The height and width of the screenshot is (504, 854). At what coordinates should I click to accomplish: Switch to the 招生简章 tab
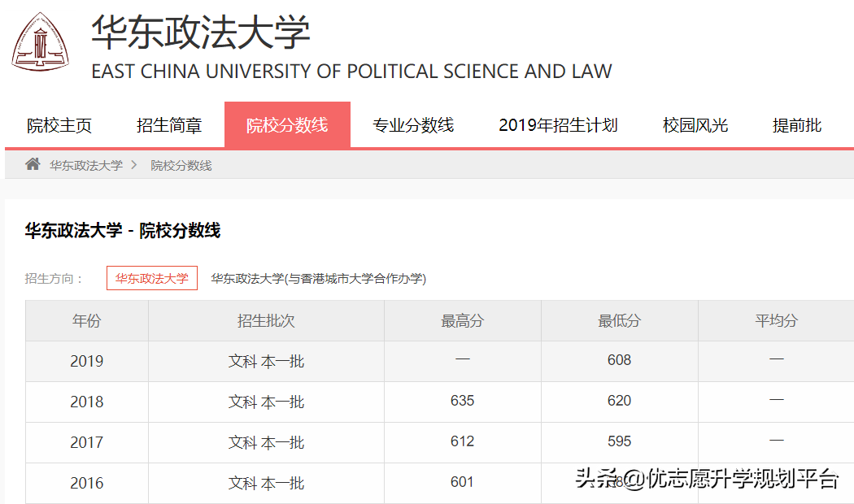coord(168,124)
